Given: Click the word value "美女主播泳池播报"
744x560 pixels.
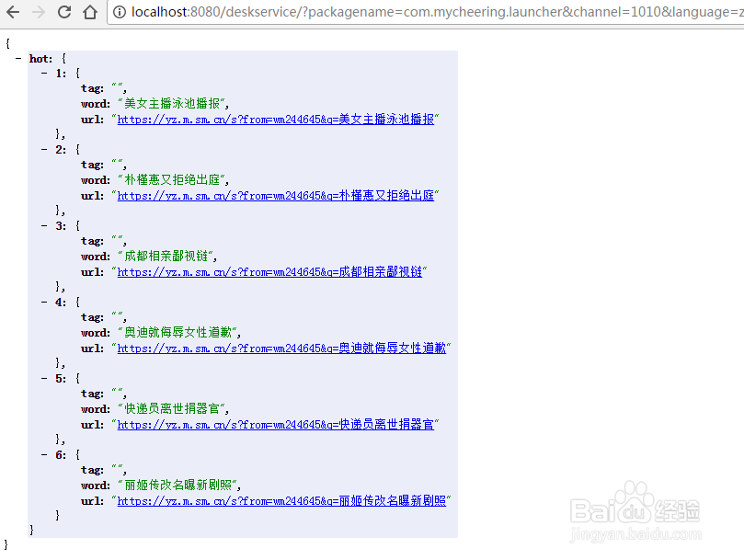Looking at the screenshot, I should point(172,104).
